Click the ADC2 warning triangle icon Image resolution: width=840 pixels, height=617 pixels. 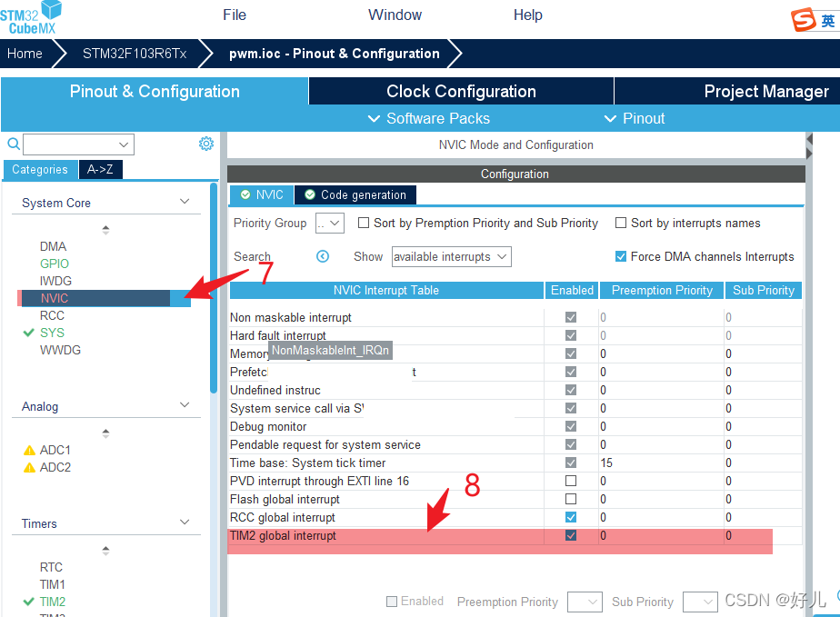point(29,468)
